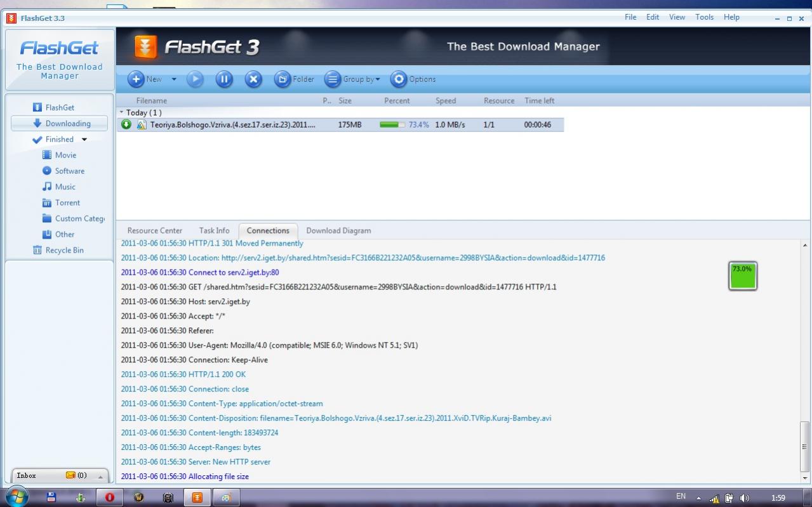Click the FlashGet taskbar icon
The height and width of the screenshot is (507, 812).
[x=197, y=497]
